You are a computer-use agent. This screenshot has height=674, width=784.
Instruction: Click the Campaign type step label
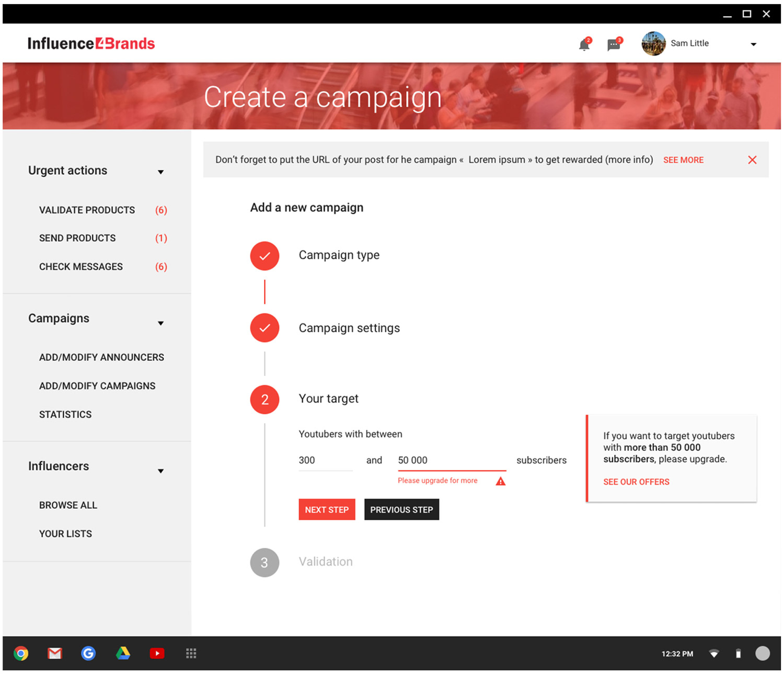coord(339,255)
